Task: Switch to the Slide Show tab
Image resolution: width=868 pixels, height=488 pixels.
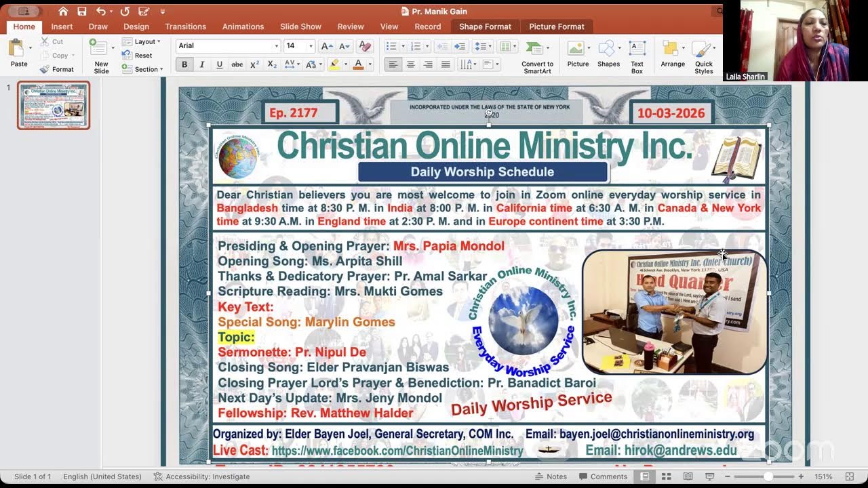Action: 300,26
